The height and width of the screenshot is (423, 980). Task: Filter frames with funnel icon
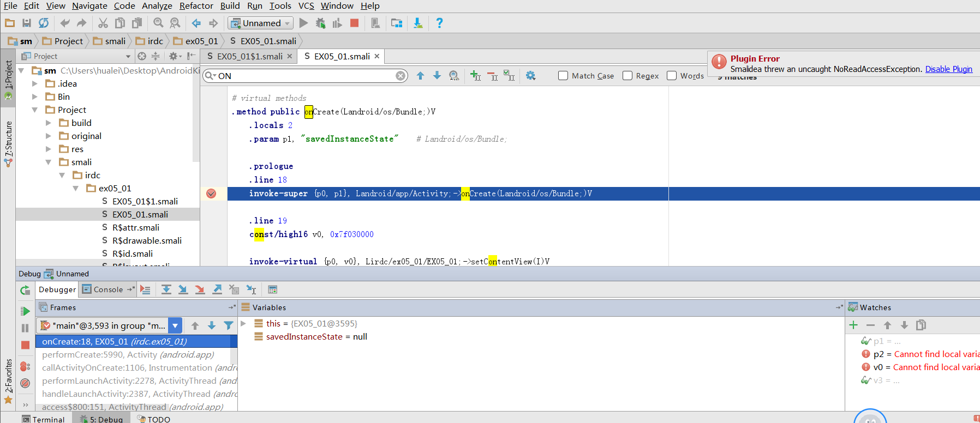229,325
